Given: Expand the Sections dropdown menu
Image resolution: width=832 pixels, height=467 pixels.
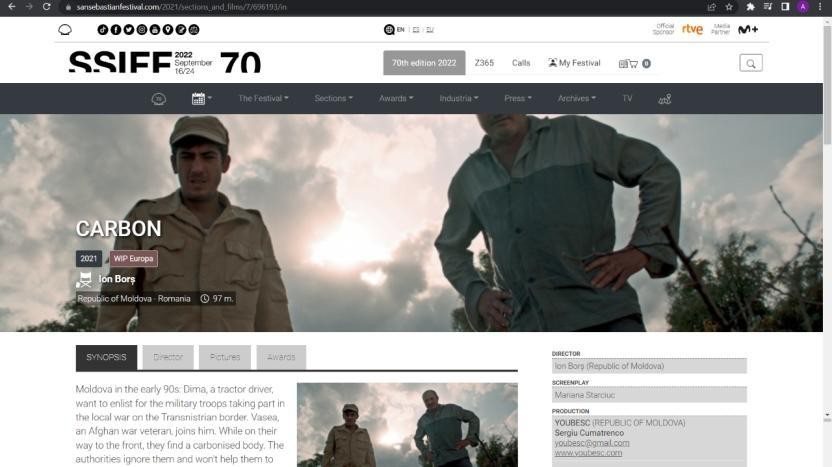Looking at the screenshot, I should (333, 99).
